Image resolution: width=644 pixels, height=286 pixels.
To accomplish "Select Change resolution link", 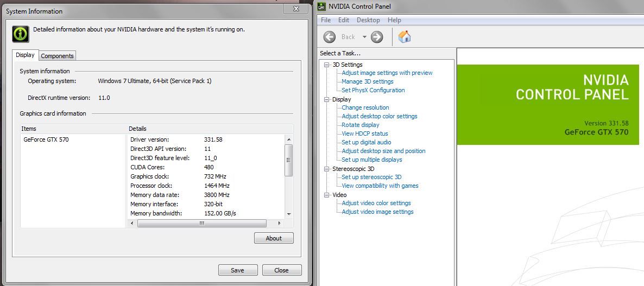I will coord(365,107).
